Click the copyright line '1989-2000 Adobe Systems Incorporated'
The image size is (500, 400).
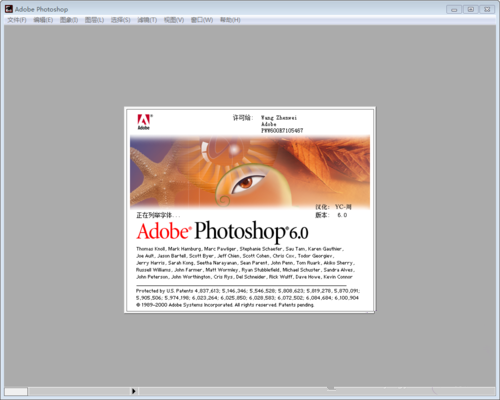tap(225, 305)
